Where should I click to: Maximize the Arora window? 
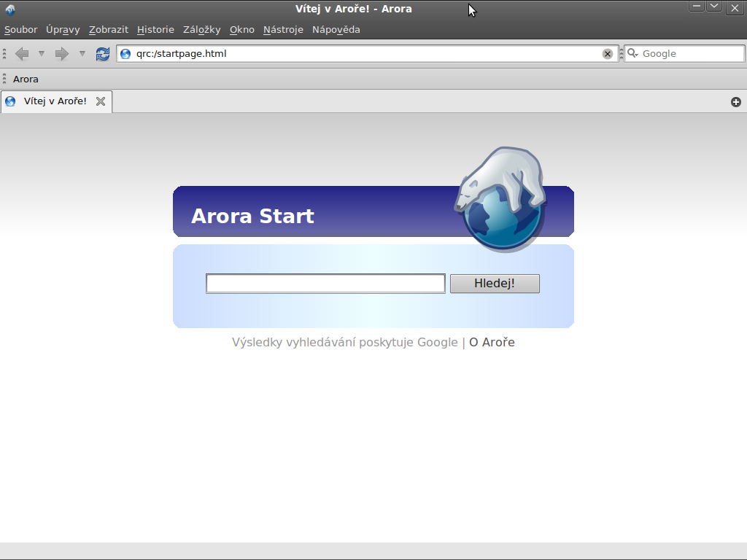tap(714, 6)
